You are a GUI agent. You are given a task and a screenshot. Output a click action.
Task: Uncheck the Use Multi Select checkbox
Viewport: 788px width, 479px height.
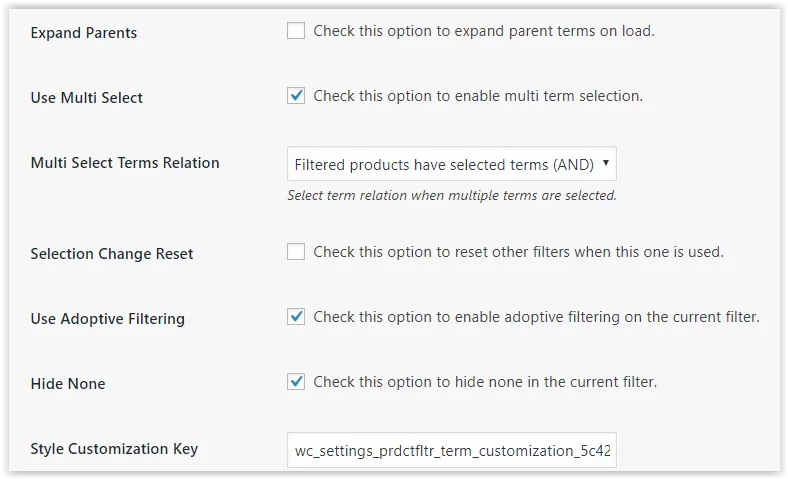[296, 95]
